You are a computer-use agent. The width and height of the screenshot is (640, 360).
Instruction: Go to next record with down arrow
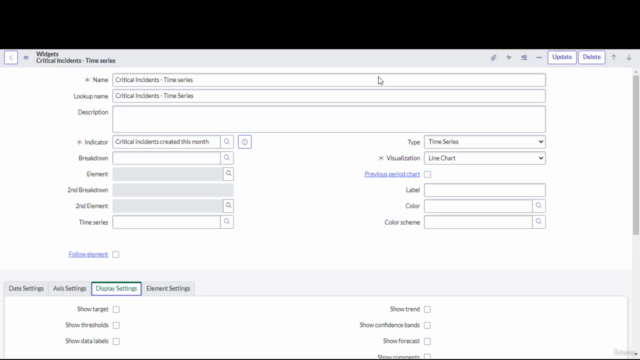tap(629, 58)
